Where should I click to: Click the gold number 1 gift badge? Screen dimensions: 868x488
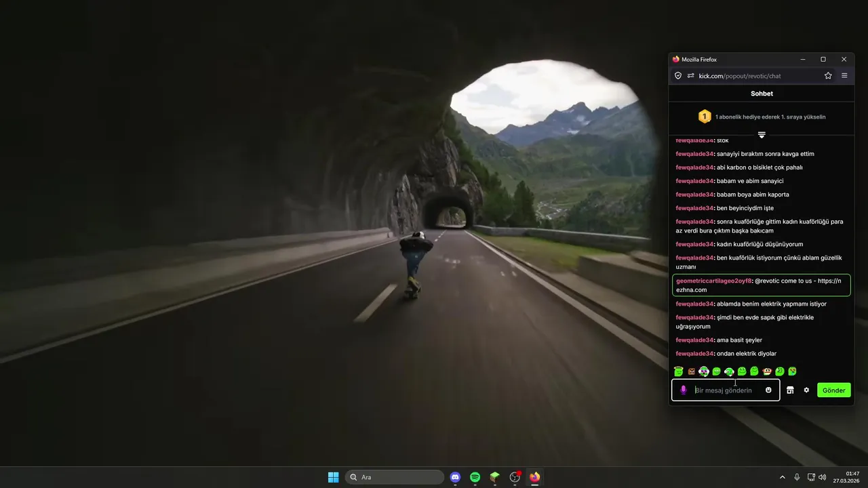(705, 117)
